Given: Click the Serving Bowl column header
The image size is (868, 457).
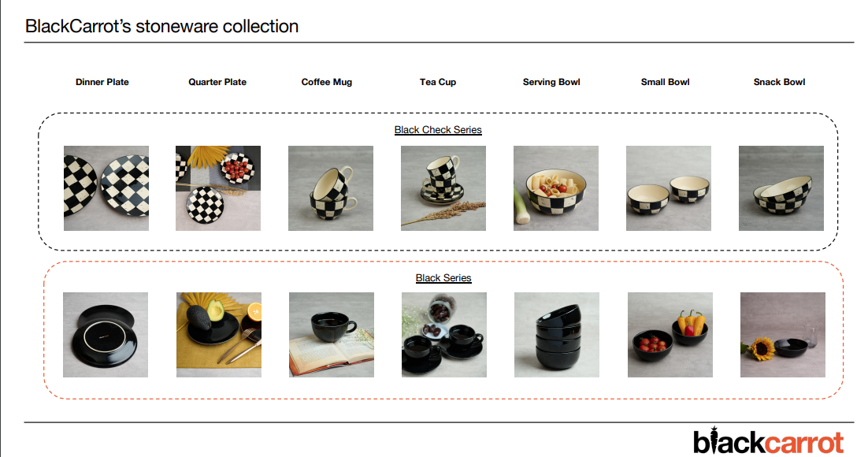Looking at the screenshot, I should coord(551,82).
